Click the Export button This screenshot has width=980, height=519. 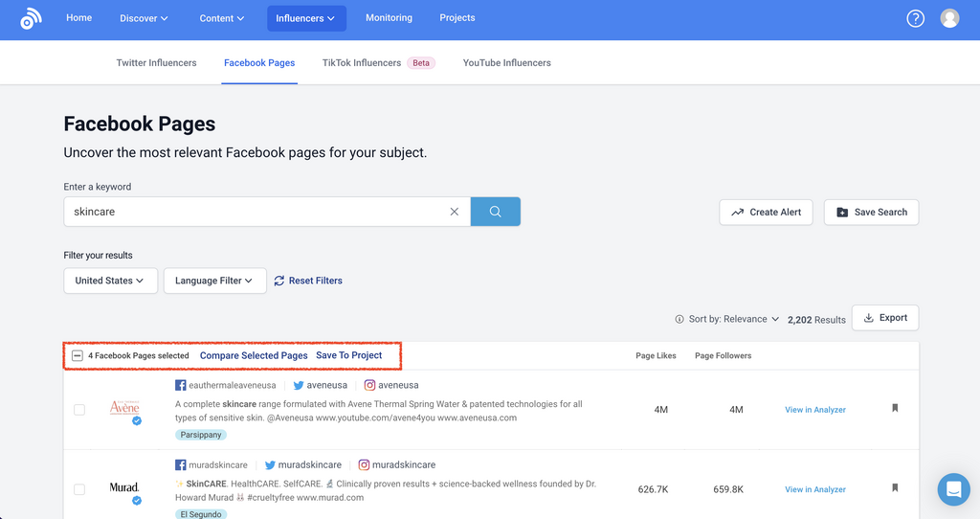coord(884,318)
